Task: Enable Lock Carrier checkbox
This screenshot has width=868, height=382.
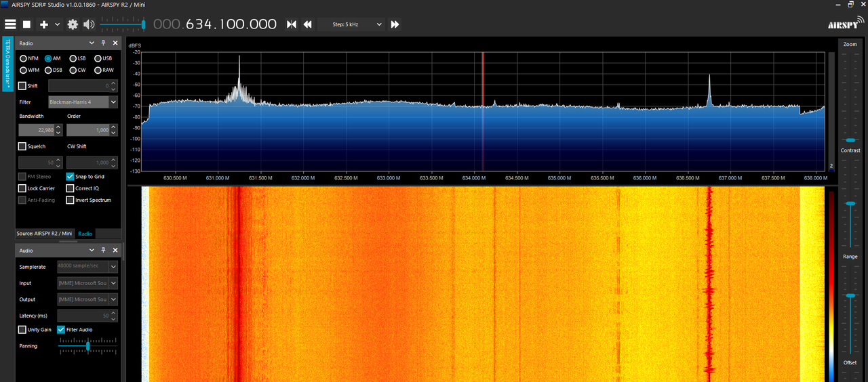Action: pos(22,188)
